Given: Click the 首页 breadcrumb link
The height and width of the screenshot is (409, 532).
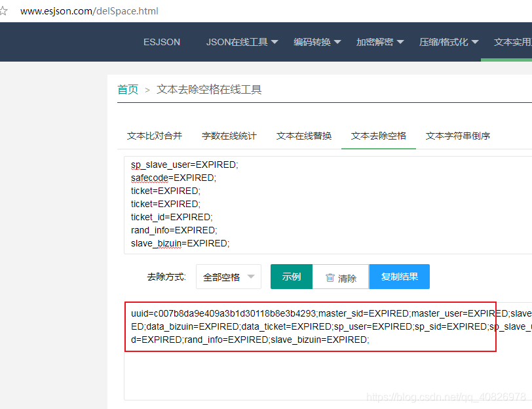Looking at the screenshot, I should point(128,89).
